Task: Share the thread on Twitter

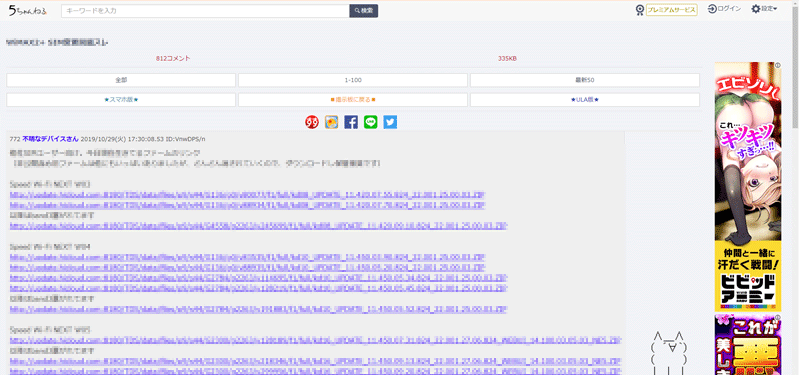Action: (390, 122)
